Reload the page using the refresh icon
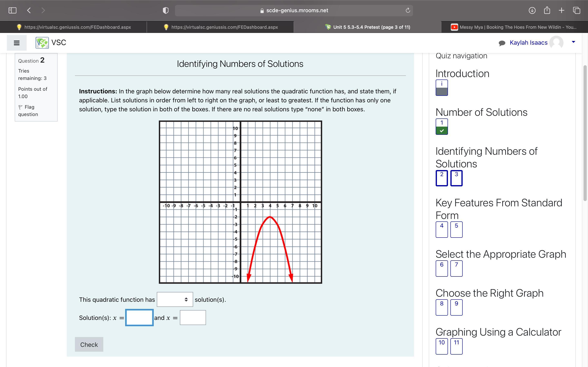The image size is (588, 367). [408, 10]
